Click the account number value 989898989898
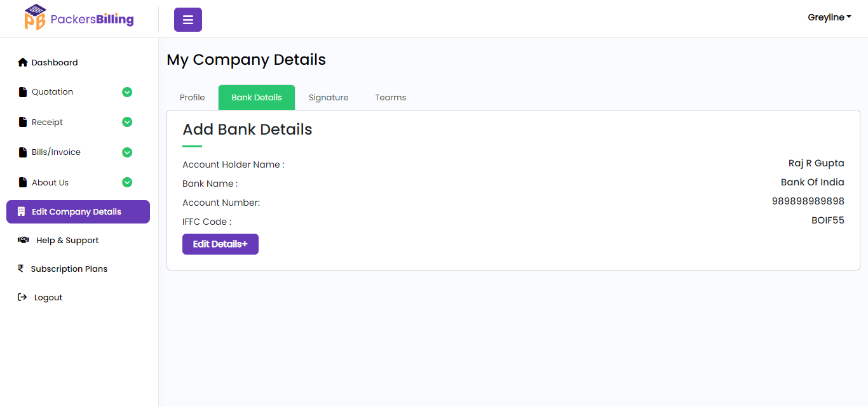 pyautogui.click(x=808, y=201)
